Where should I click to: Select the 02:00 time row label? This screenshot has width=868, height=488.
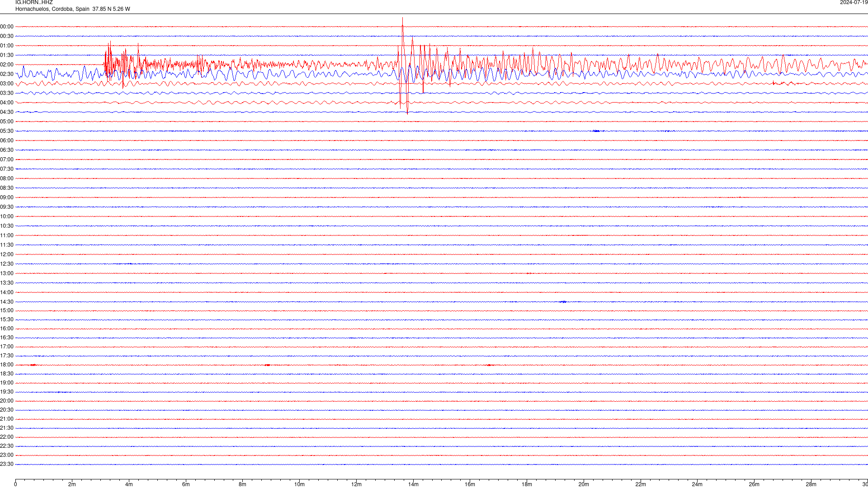point(7,65)
